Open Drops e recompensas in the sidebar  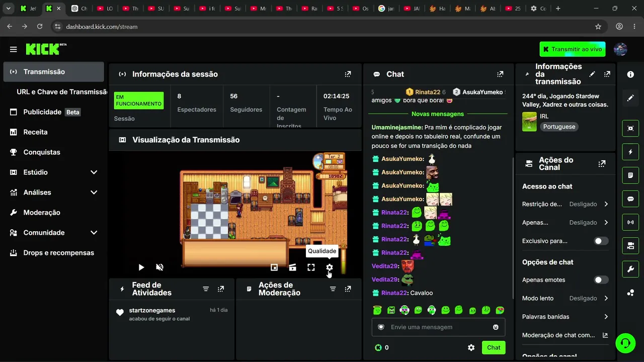[53, 253]
